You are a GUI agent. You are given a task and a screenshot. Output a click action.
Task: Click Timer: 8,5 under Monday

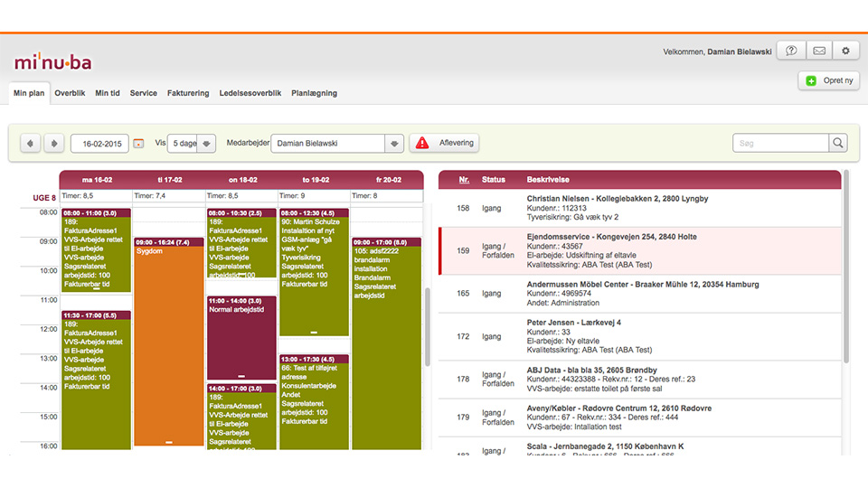[x=78, y=196]
